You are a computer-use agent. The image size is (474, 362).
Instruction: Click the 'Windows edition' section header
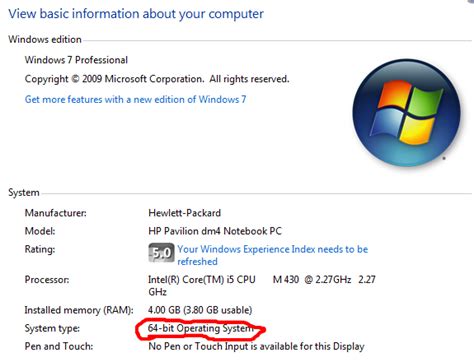[x=45, y=39]
